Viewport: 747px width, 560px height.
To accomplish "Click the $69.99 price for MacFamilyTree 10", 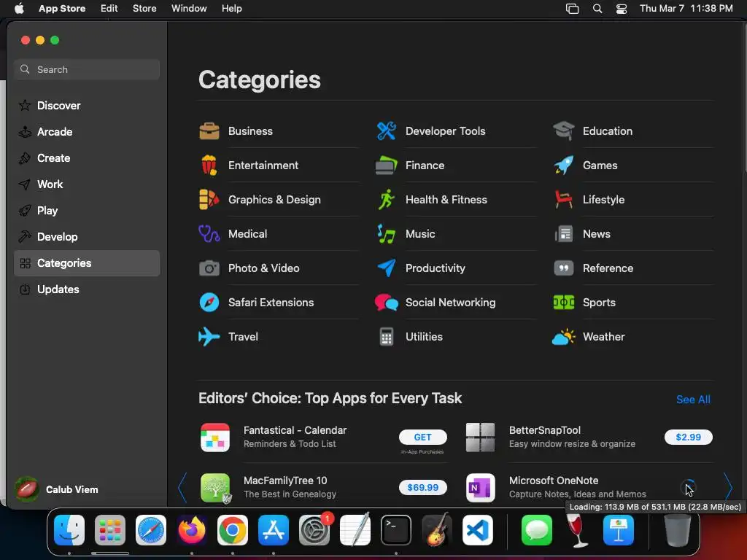I will coord(422,488).
